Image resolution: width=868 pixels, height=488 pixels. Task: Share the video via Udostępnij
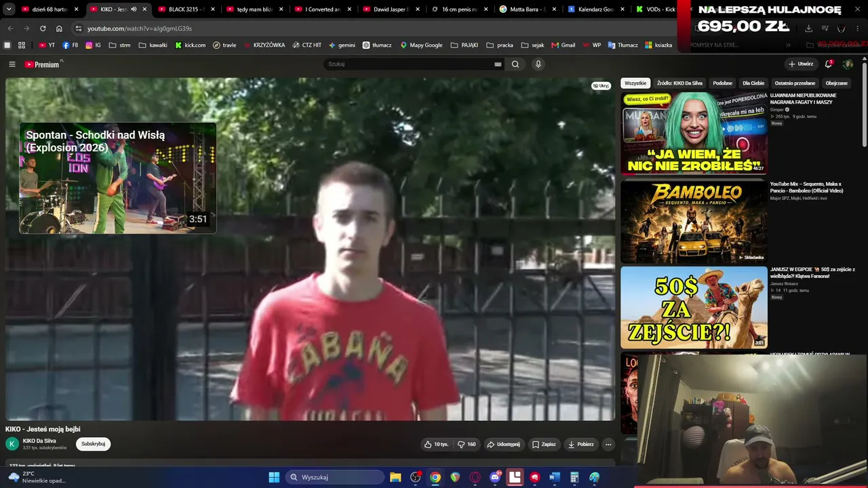pos(503,445)
